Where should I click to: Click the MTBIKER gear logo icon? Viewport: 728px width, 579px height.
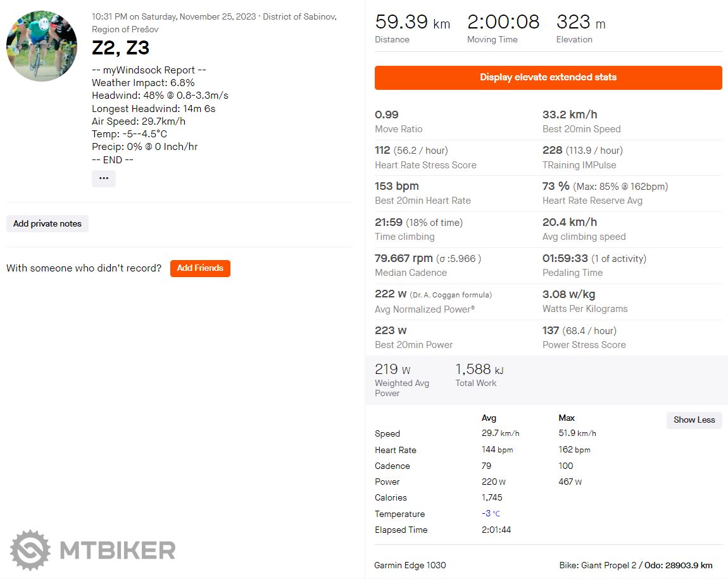30,550
